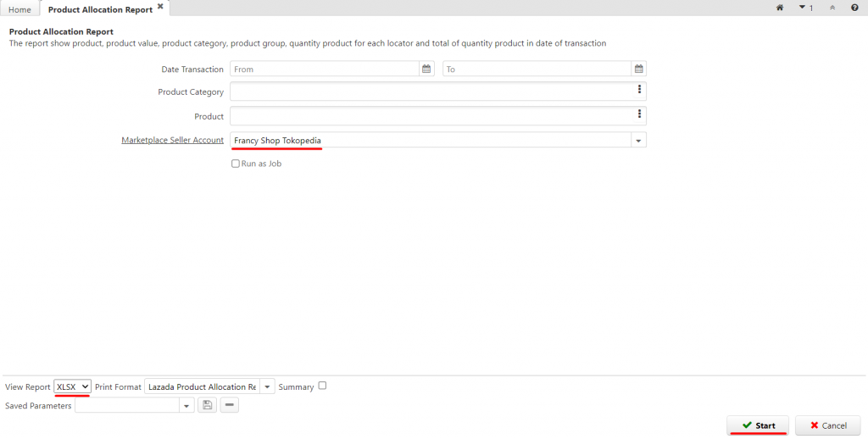Click the help question mark icon
868x439 pixels.
point(854,8)
